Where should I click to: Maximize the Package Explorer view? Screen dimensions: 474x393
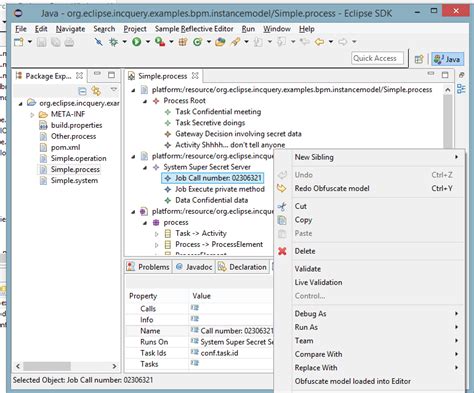pyautogui.click(x=112, y=75)
